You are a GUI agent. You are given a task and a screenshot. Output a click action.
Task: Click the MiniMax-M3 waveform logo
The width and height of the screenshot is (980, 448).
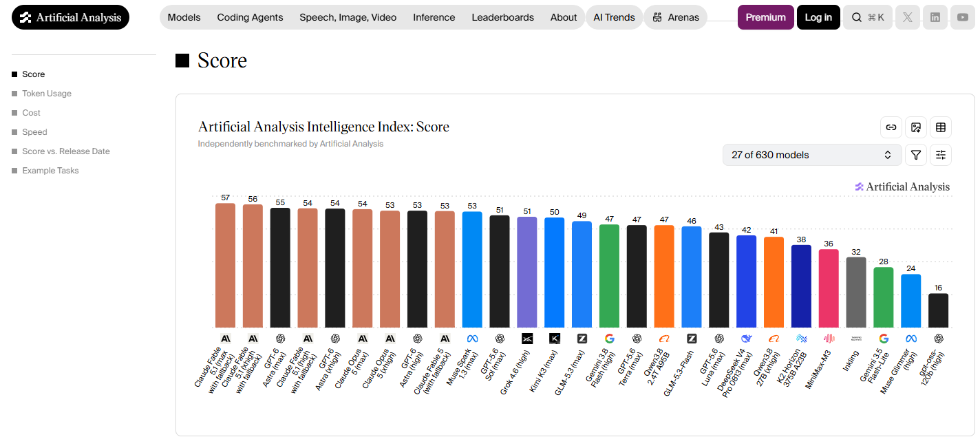click(829, 339)
